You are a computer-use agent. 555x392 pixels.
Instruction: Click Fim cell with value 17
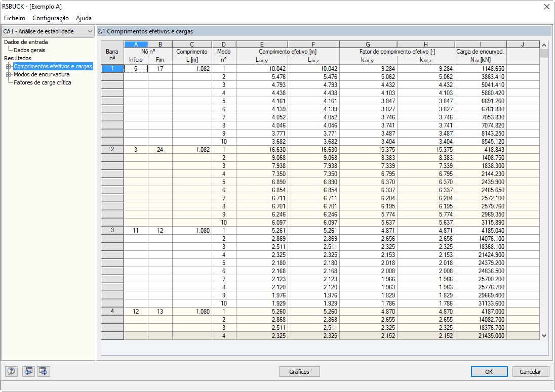[x=160, y=69]
